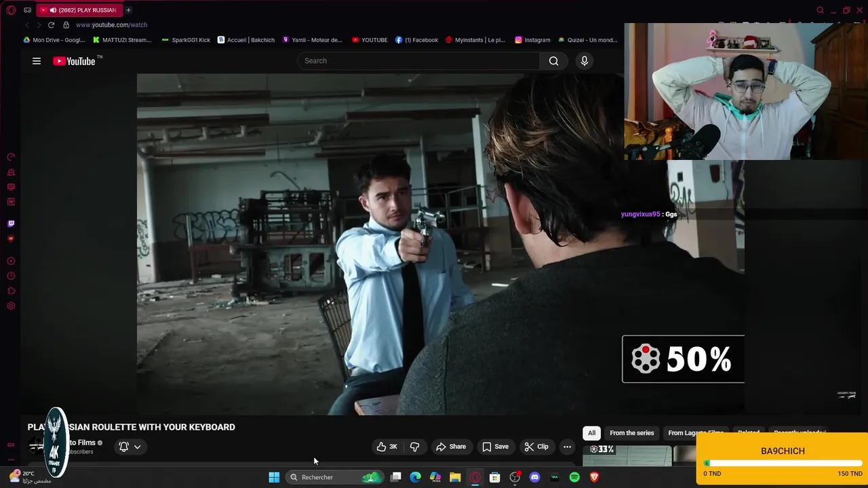This screenshot has height=488, width=868.
Task: Open Discord from the taskbar
Action: (534, 477)
